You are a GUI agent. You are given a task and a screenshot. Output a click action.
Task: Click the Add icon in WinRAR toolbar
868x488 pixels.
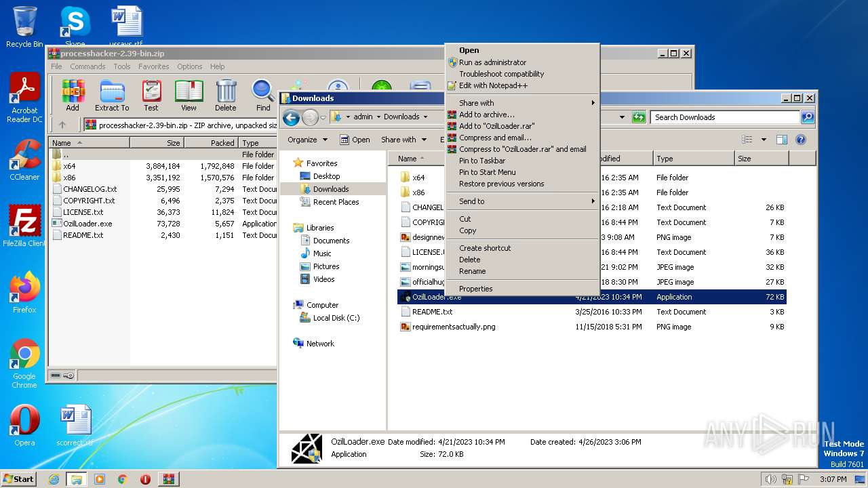[73, 95]
